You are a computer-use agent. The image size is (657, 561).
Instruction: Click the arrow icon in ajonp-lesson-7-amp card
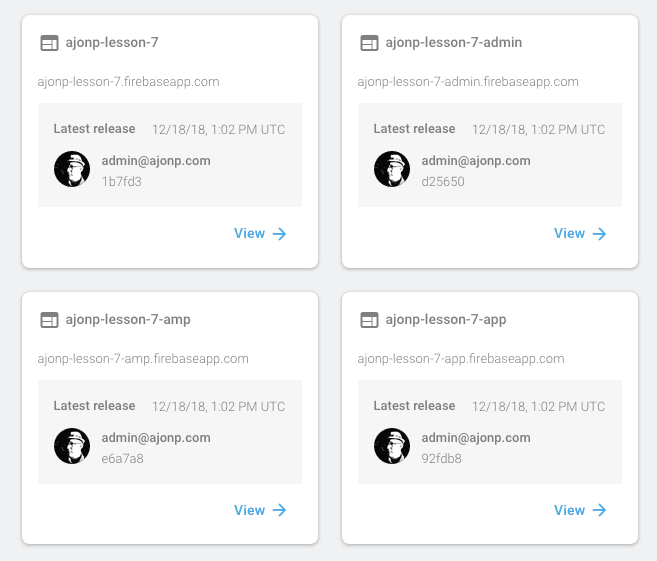(279, 510)
